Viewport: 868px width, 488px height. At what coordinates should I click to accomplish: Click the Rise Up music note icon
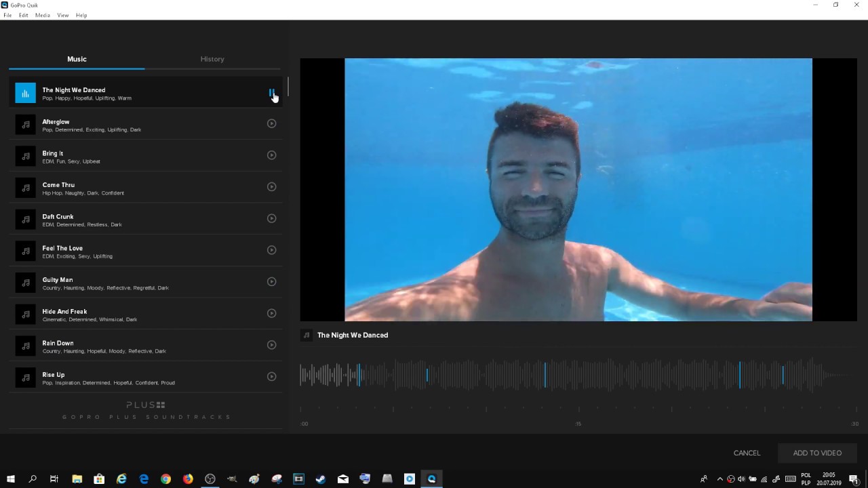click(x=25, y=378)
